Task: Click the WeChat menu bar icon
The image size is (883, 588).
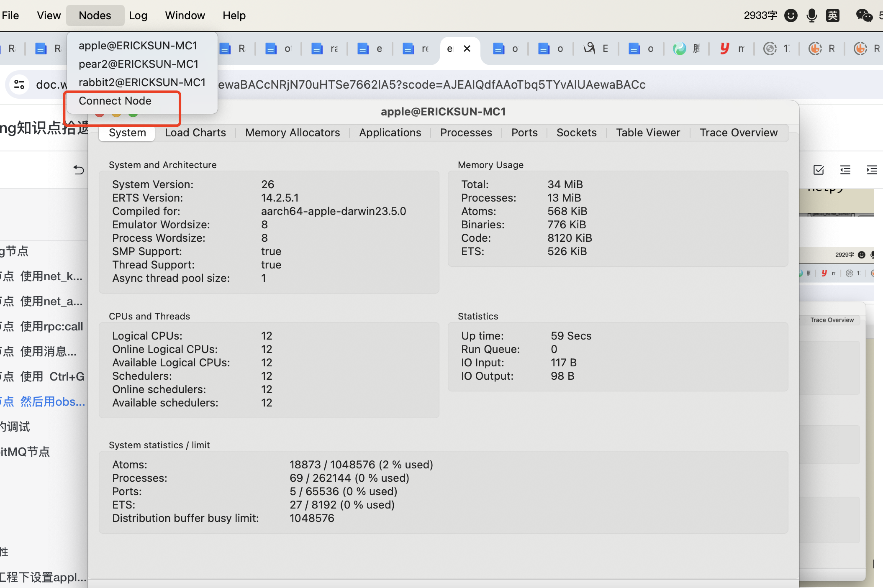Action: coord(864,15)
